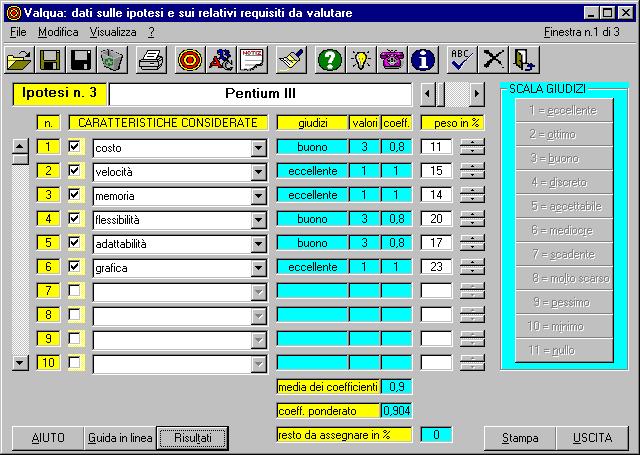Open the velocità characteristic dropdown
This screenshot has height=455, width=640.
click(259, 172)
